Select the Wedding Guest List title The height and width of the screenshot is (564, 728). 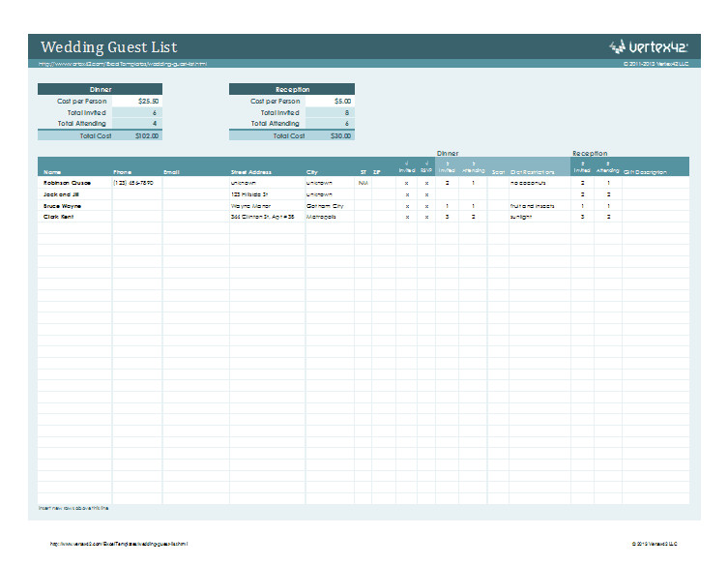tap(109, 47)
